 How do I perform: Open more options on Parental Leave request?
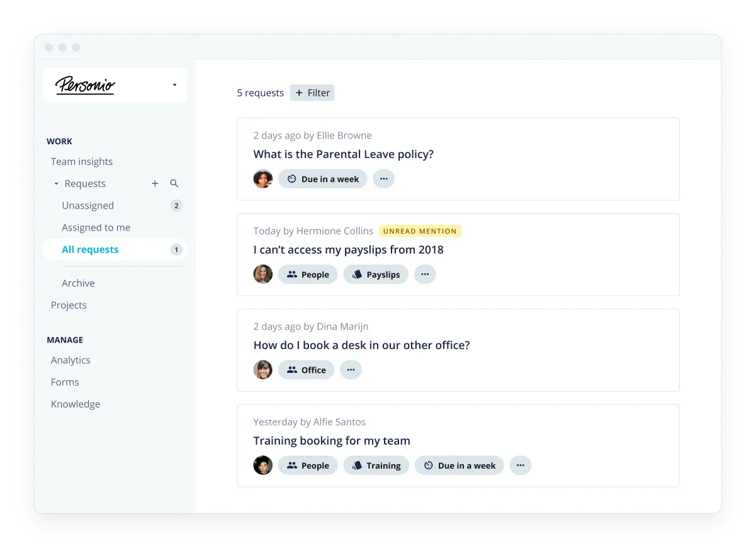(383, 179)
